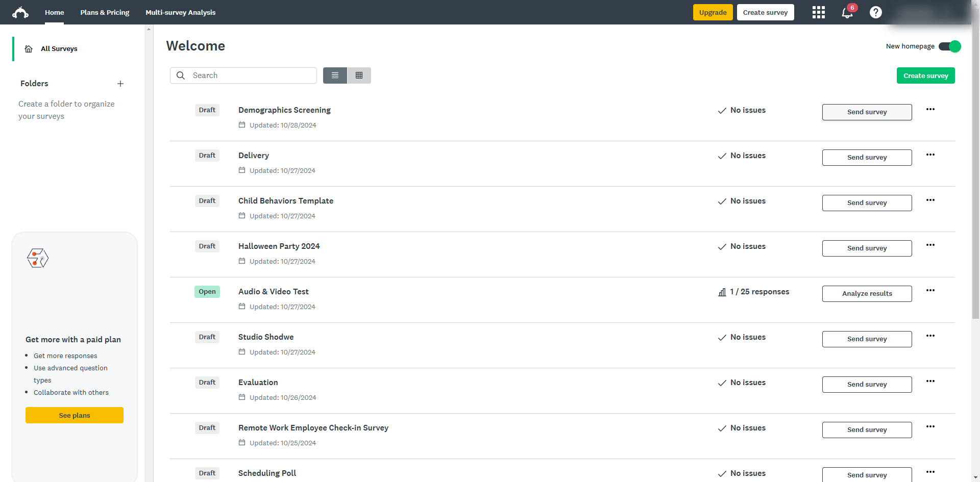Click the yellow Upgrade button
Viewport: 980px width, 482px height.
[x=713, y=12]
